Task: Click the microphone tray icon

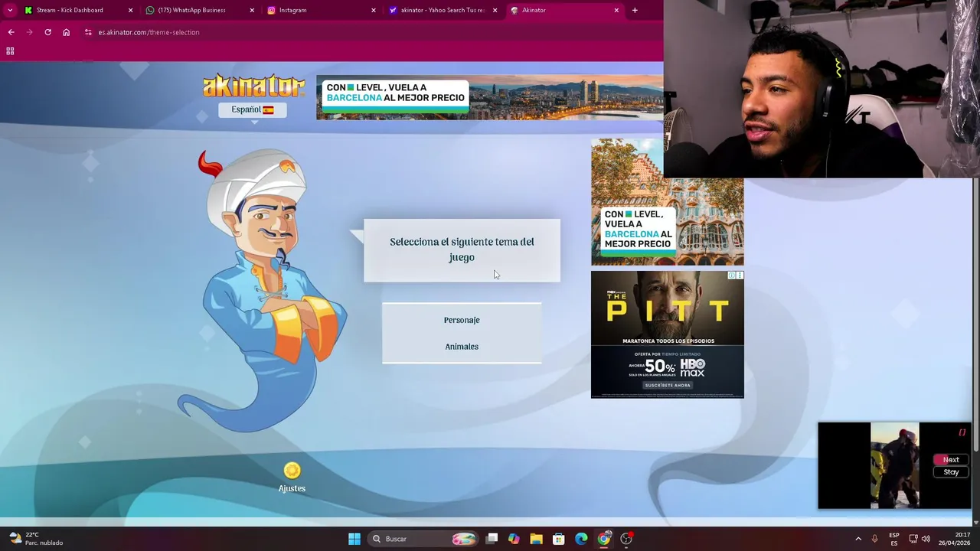Action: [x=874, y=539]
